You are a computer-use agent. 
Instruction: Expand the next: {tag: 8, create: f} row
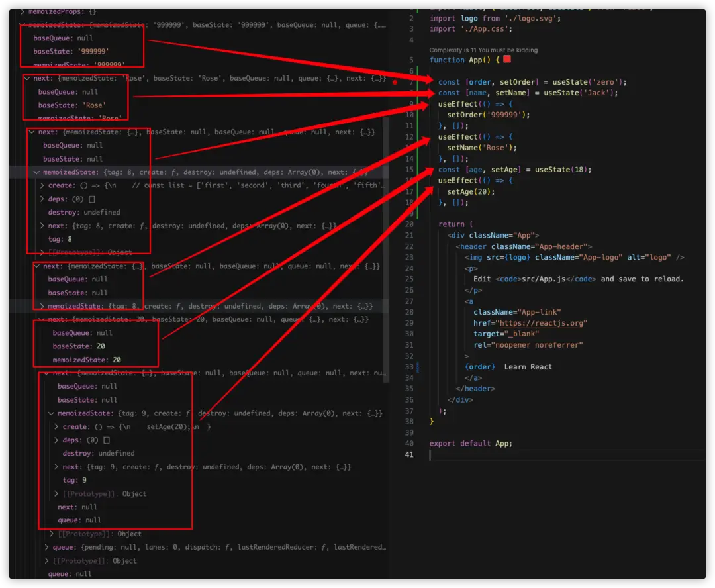tap(42, 226)
